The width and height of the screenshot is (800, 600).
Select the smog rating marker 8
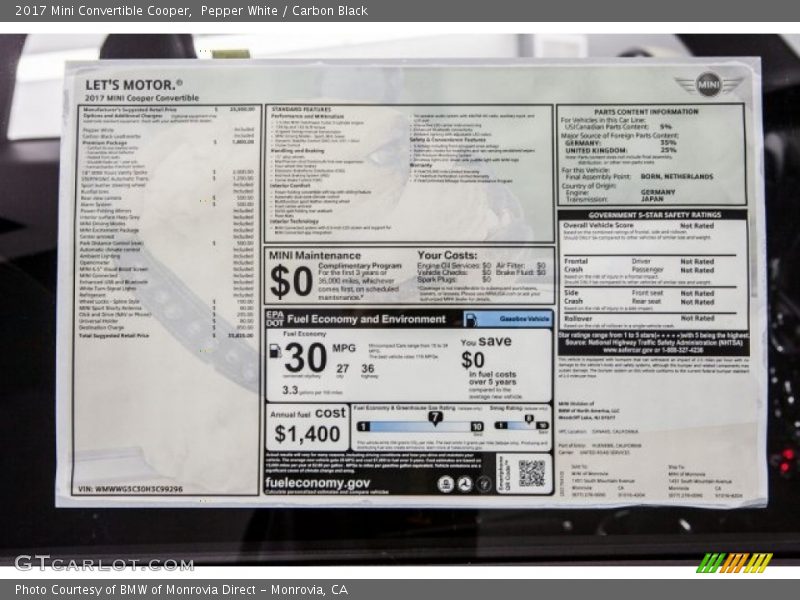(529, 419)
